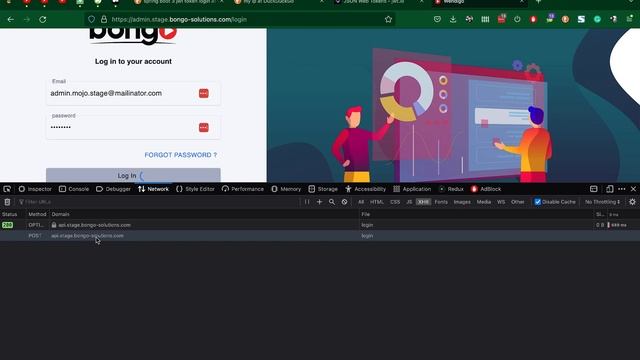Click into the password input field
This screenshot has width=640, height=360.
(133, 127)
